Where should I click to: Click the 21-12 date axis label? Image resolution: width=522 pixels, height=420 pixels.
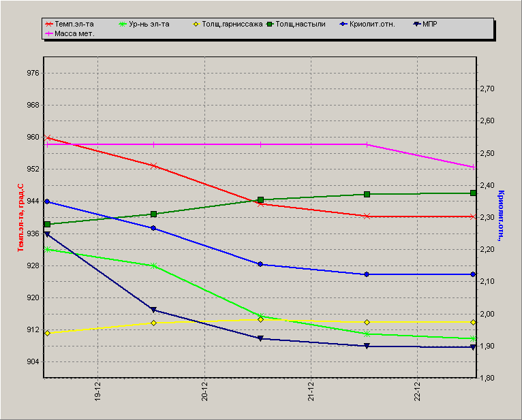tap(311, 391)
